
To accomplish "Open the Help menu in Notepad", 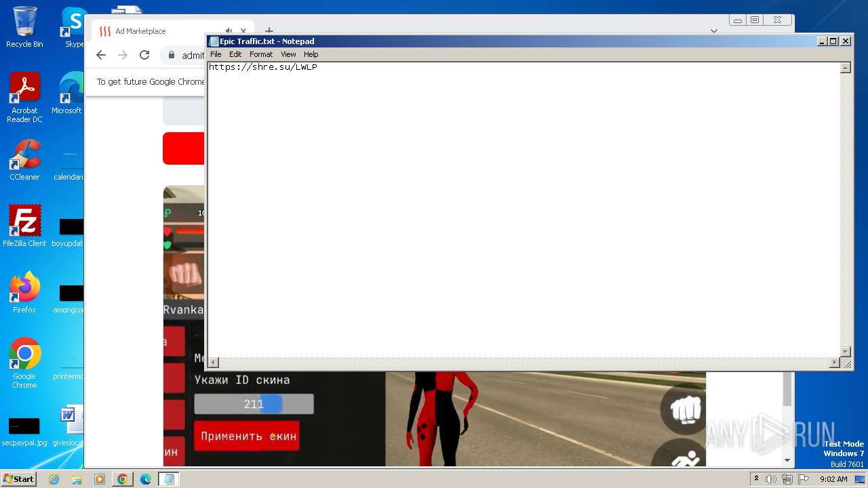I will (311, 54).
